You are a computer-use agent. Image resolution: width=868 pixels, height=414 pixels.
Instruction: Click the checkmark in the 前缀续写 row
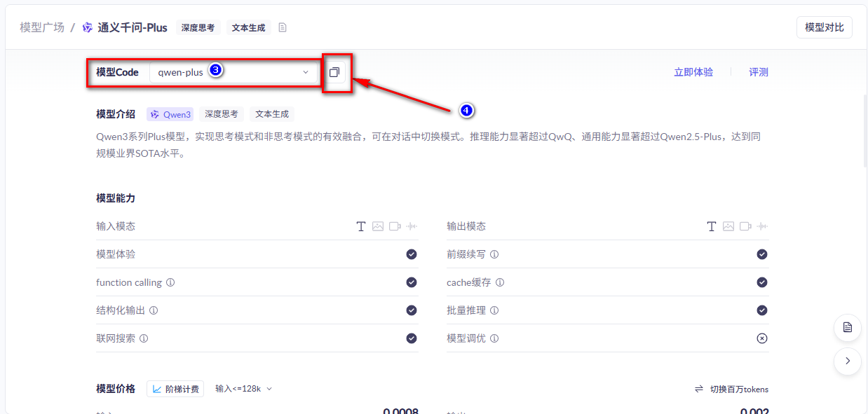click(762, 254)
